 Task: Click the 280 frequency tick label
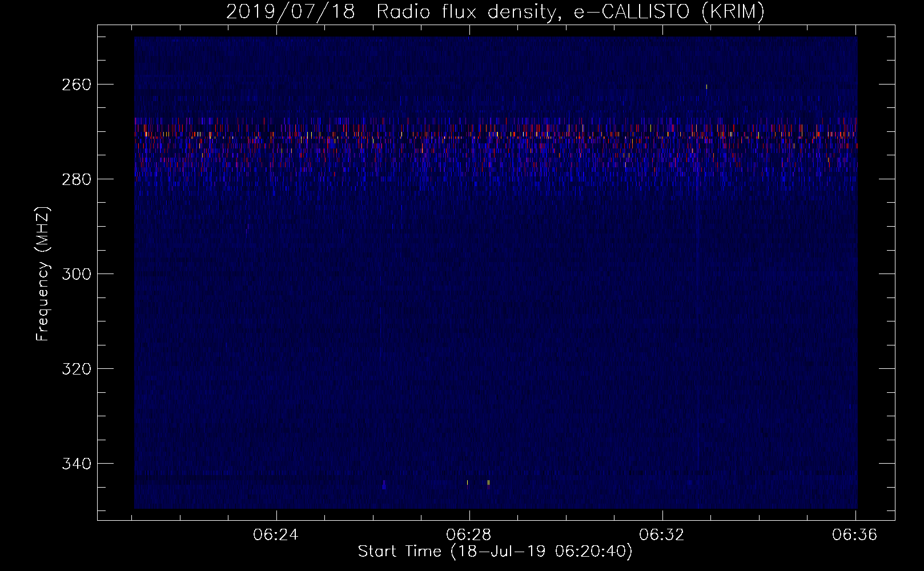(x=76, y=179)
